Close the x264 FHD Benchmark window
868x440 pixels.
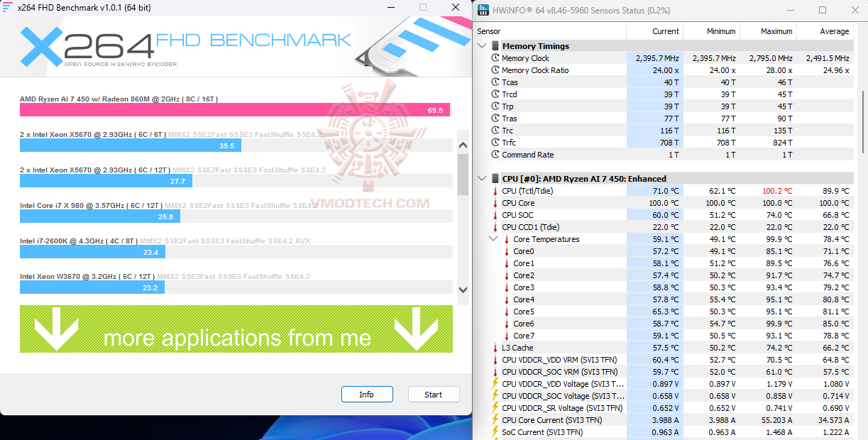(455, 6)
